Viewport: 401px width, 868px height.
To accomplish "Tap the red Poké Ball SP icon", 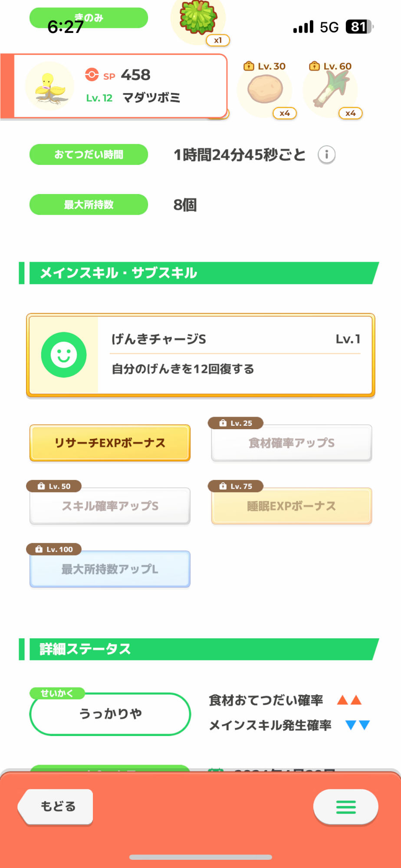I will [92, 75].
